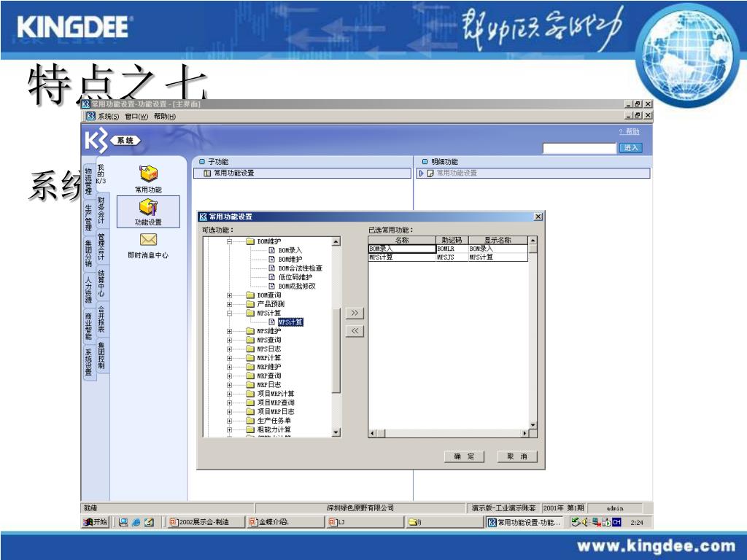Collapse the BOM维护 tree node
This screenshot has height=560, width=747.
pyautogui.click(x=229, y=241)
